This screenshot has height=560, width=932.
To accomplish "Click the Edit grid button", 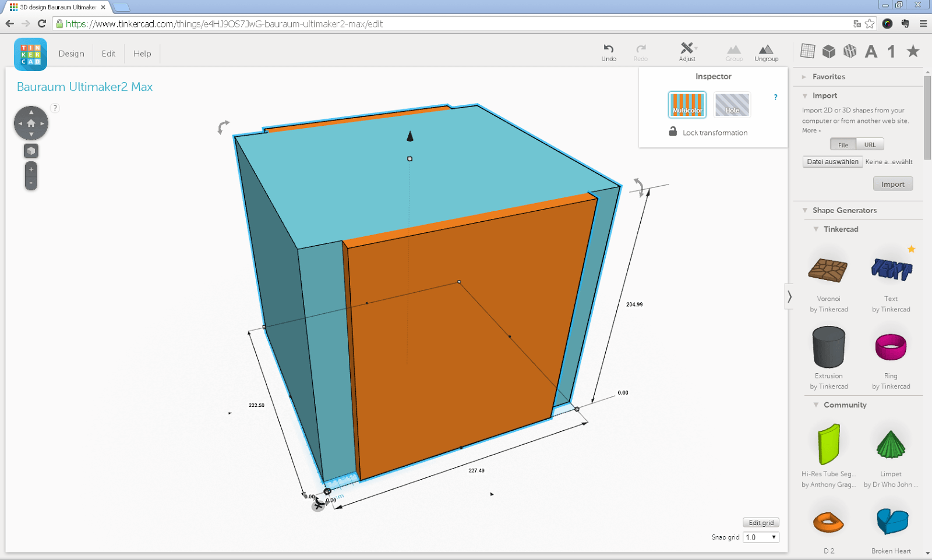I will (x=761, y=522).
